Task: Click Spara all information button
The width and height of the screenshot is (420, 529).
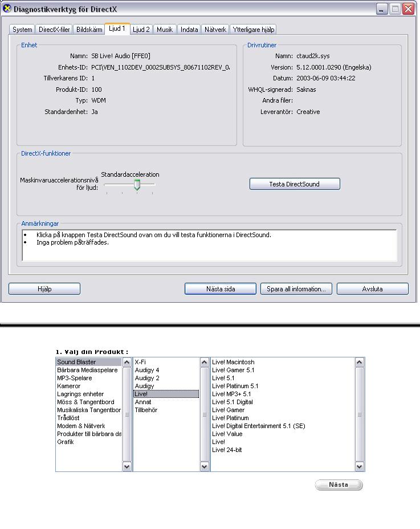Action: [296, 289]
